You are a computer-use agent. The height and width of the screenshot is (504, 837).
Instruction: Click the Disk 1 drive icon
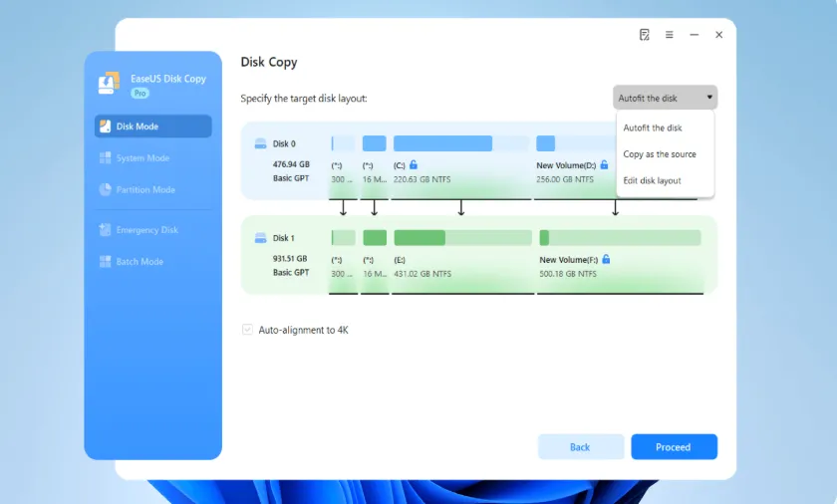260,238
